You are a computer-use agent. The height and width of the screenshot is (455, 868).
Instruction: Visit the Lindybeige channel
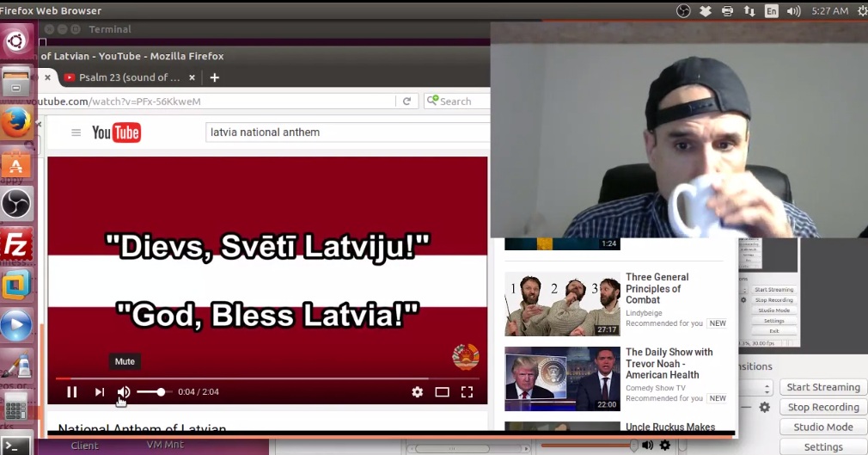tap(644, 313)
